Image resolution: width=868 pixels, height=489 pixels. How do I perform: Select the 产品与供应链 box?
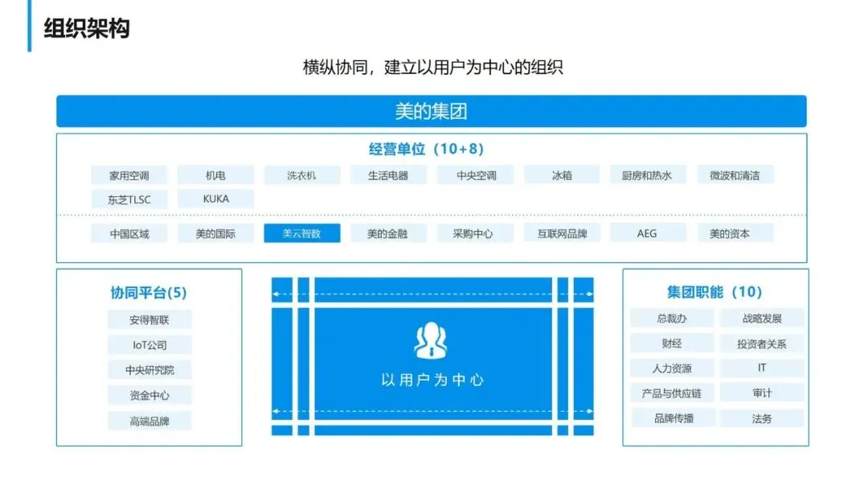point(672,392)
